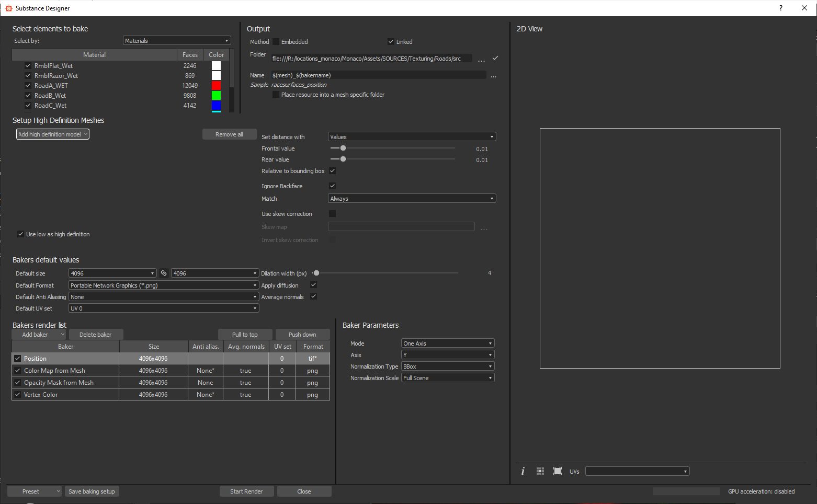The width and height of the screenshot is (817, 504).
Task: Click the Material column header
Action: pos(95,55)
